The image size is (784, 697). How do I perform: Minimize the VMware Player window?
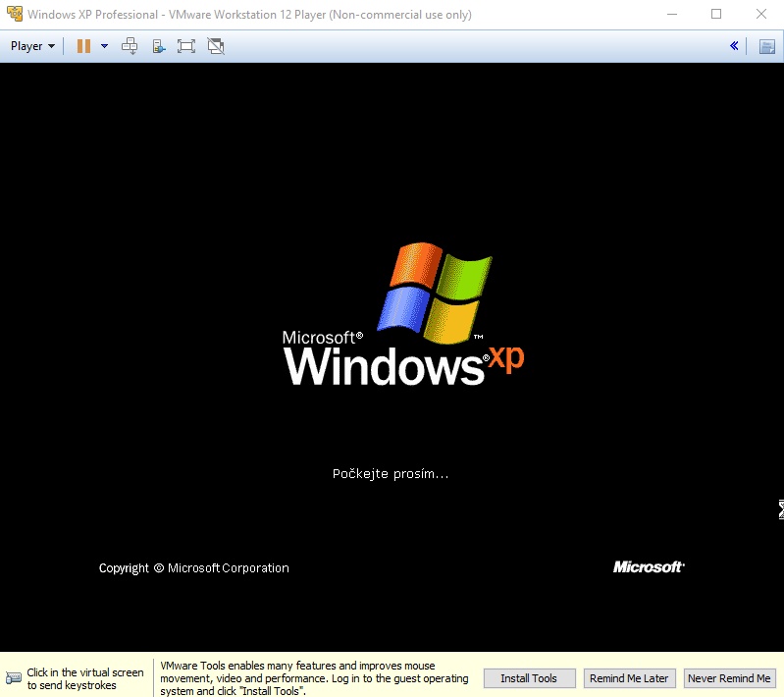672,15
